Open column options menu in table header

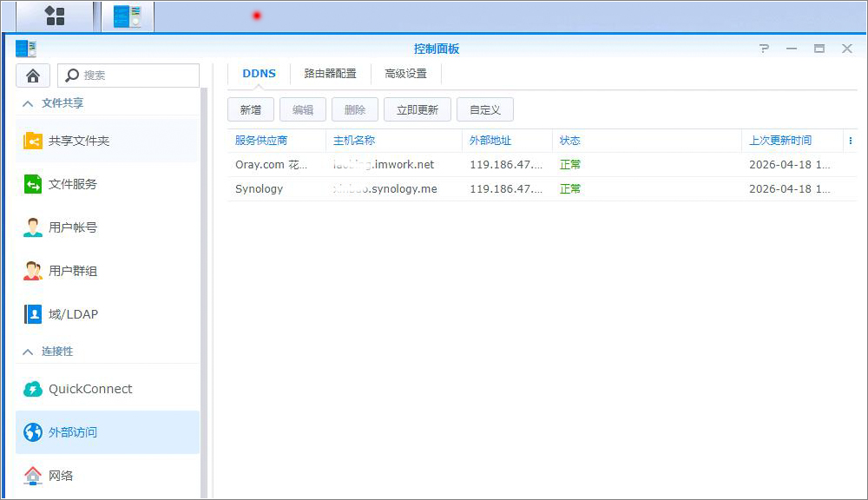click(x=850, y=141)
